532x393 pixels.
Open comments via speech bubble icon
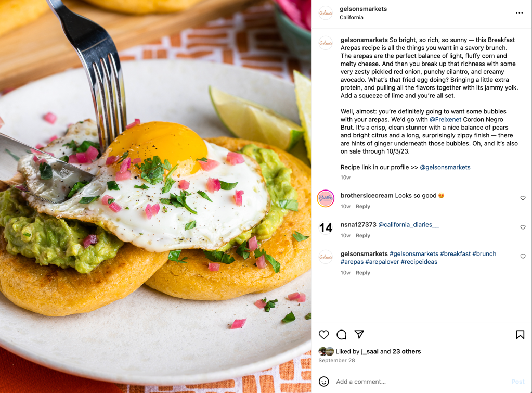coord(341,335)
